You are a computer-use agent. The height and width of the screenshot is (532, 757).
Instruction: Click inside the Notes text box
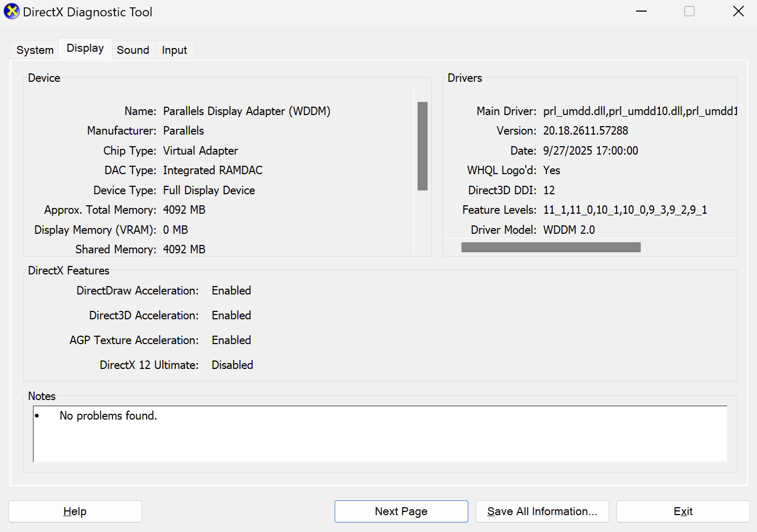click(380, 434)
